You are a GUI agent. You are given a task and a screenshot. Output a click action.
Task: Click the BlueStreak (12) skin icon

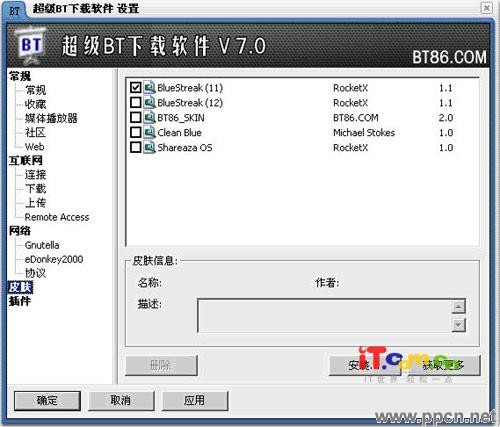[150, 102]
